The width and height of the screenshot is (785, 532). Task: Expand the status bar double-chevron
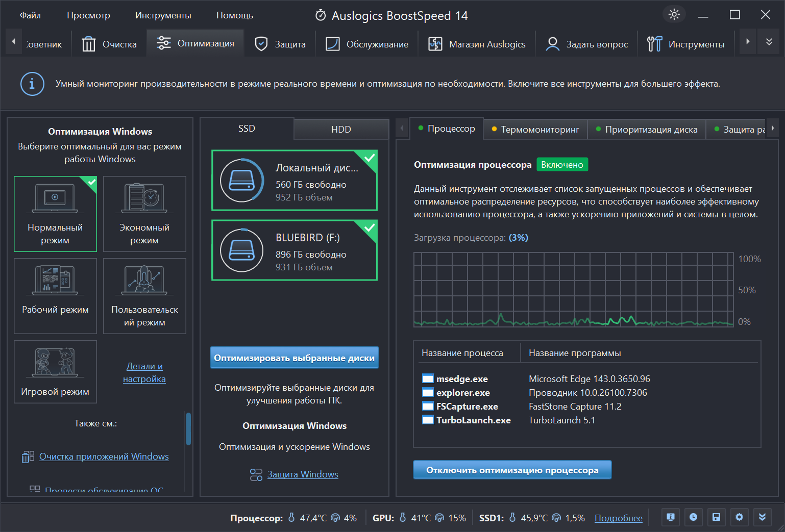pos(762,517)
